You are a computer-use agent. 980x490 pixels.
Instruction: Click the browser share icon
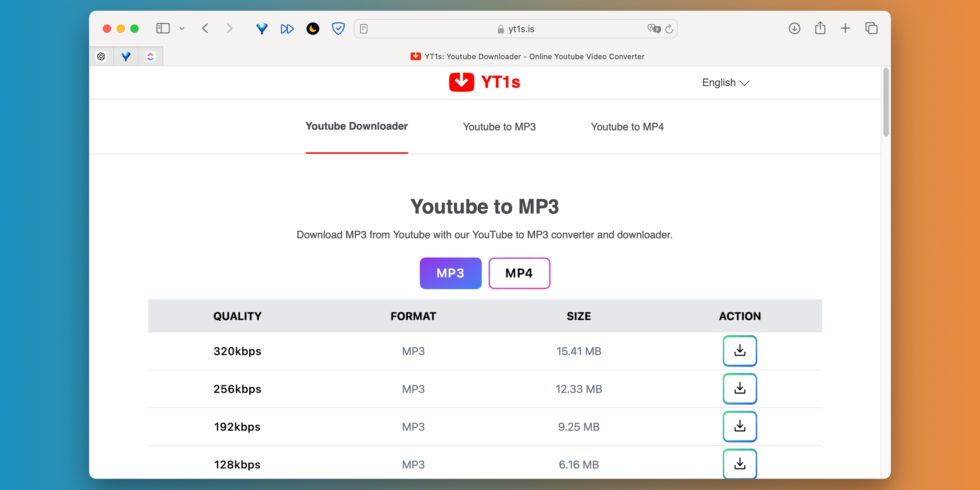pyautogui.click(x=820, y=28)
